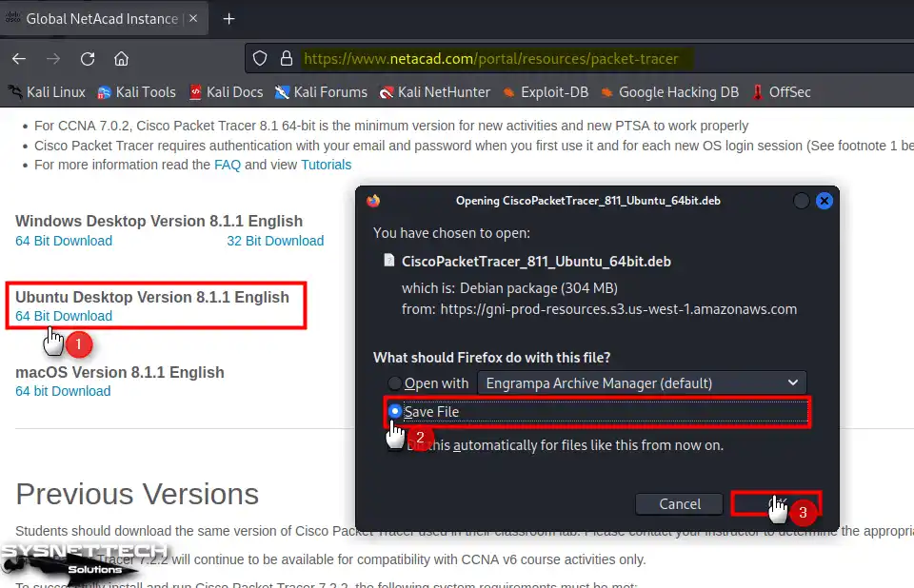Click the 'Debian package (304 MB)' text
This screenshot has height=588, width=914.
tap(539, 288)
